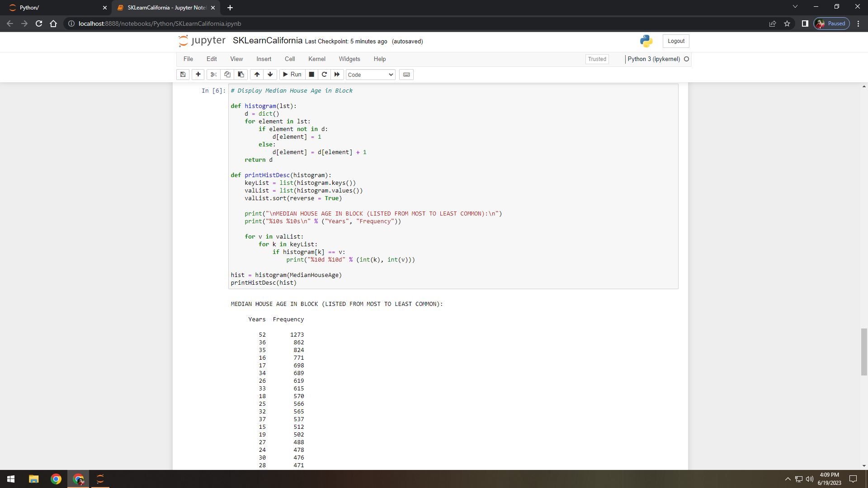
Task: Click the Logout button
Action: click(676, 41)
